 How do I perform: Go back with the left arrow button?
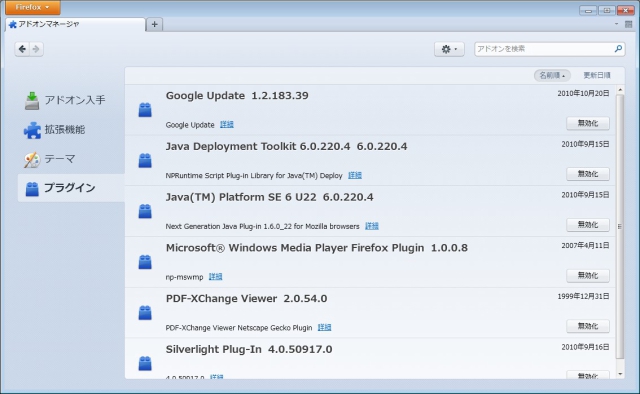22,49
